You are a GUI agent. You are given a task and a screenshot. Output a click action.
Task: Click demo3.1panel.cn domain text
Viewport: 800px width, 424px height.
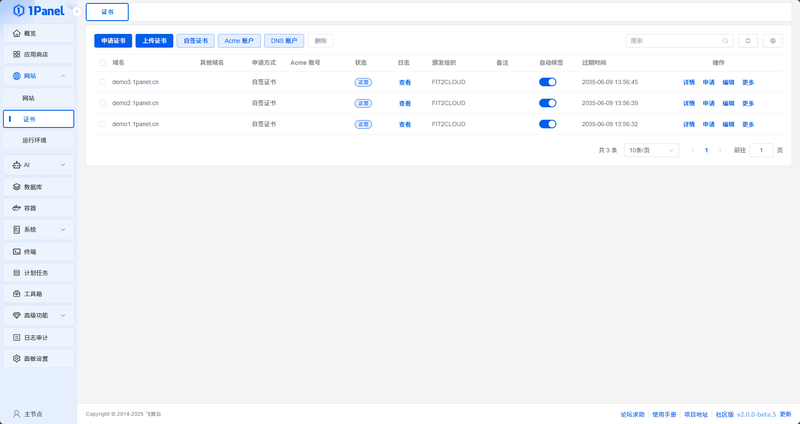(135, 82)
